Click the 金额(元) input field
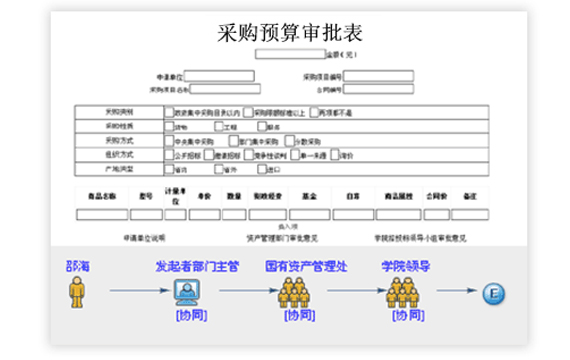Screen dimensions: 570x360 [x=290, y=54]
